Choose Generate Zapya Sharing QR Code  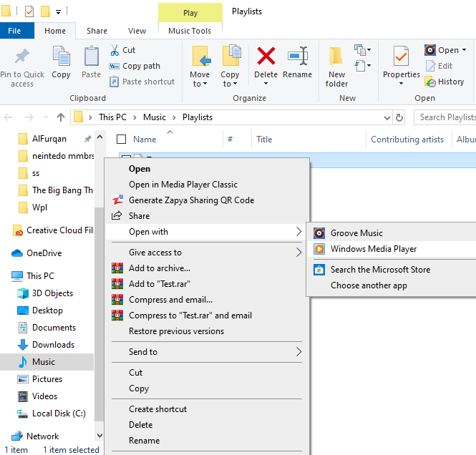point(208,200)
